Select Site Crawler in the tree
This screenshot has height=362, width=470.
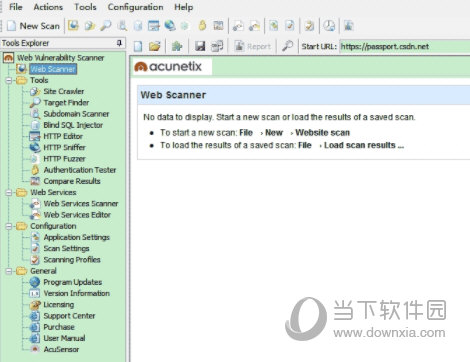64,91
